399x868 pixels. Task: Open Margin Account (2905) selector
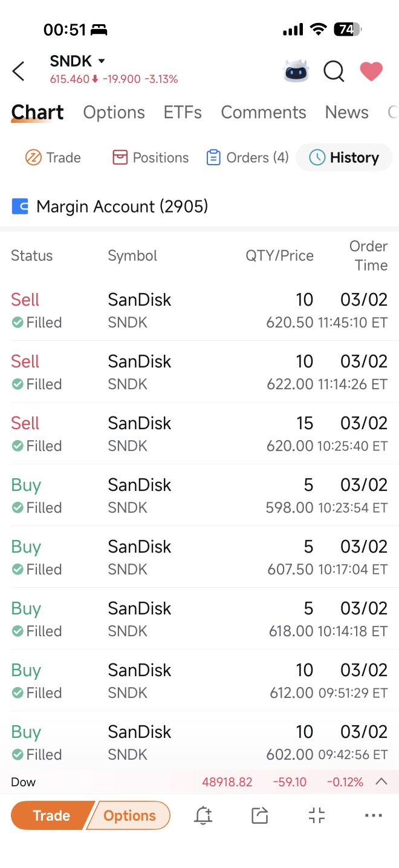tap(110, 206)
